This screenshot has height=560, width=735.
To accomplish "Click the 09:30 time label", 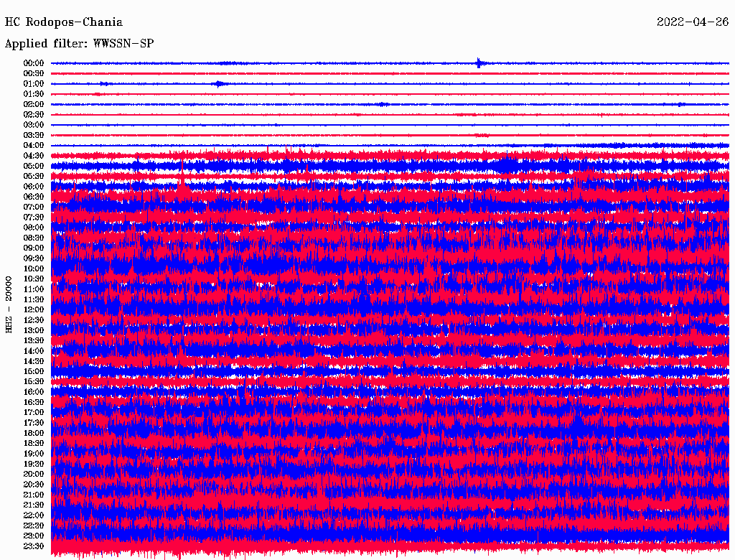I will 34,258.
